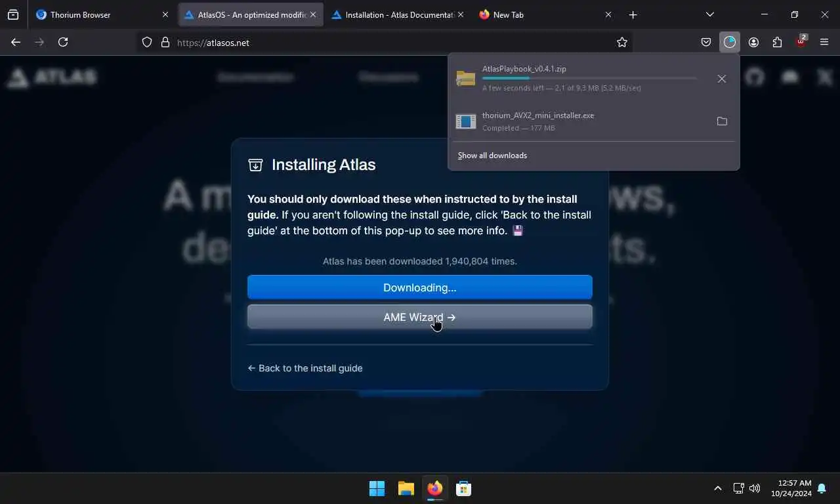Viewport: 840px width, 504px height.
Task: Go back one page
Action: point(16,42)
